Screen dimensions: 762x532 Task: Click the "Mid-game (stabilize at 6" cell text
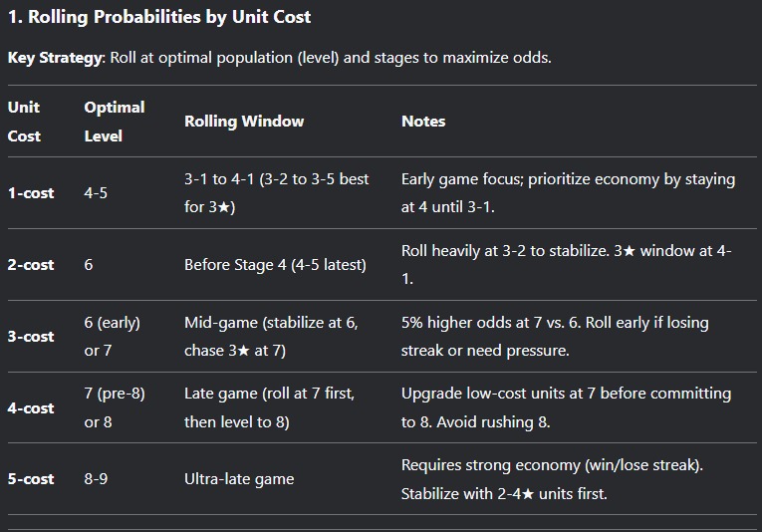(x=271, y=323)
